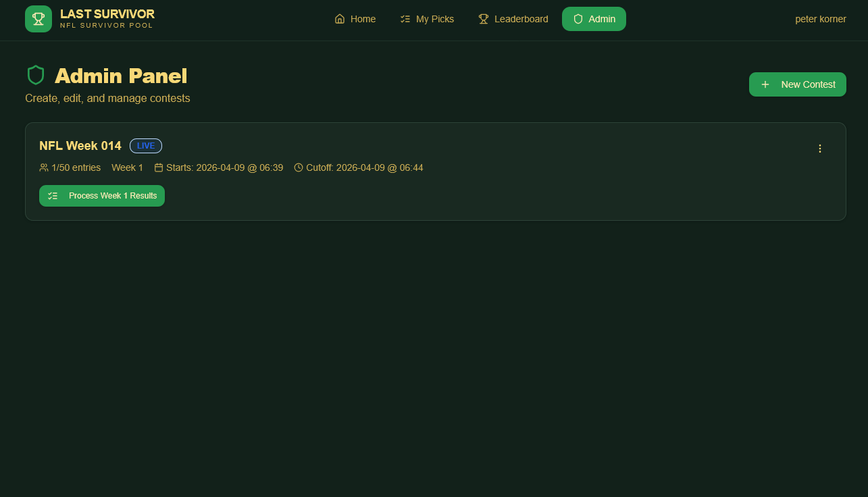Screen dimensions: 868x497
Task: Open the peter korner user menu
Action: click(x=820, y=19)
